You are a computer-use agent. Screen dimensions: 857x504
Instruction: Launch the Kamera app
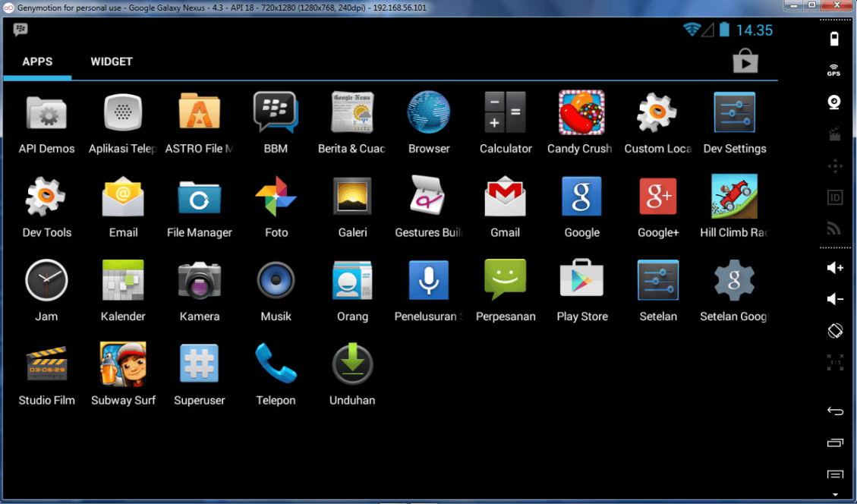200,280
